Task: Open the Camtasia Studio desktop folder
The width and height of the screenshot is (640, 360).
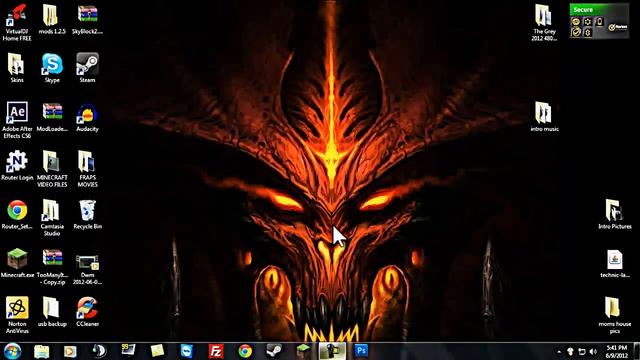Action: pos(52,218)
